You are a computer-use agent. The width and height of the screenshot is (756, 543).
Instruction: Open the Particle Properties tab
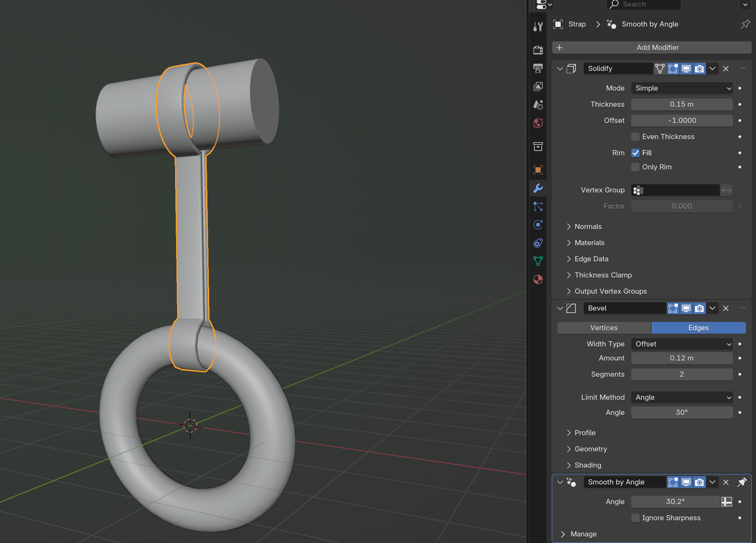[538, 206]
